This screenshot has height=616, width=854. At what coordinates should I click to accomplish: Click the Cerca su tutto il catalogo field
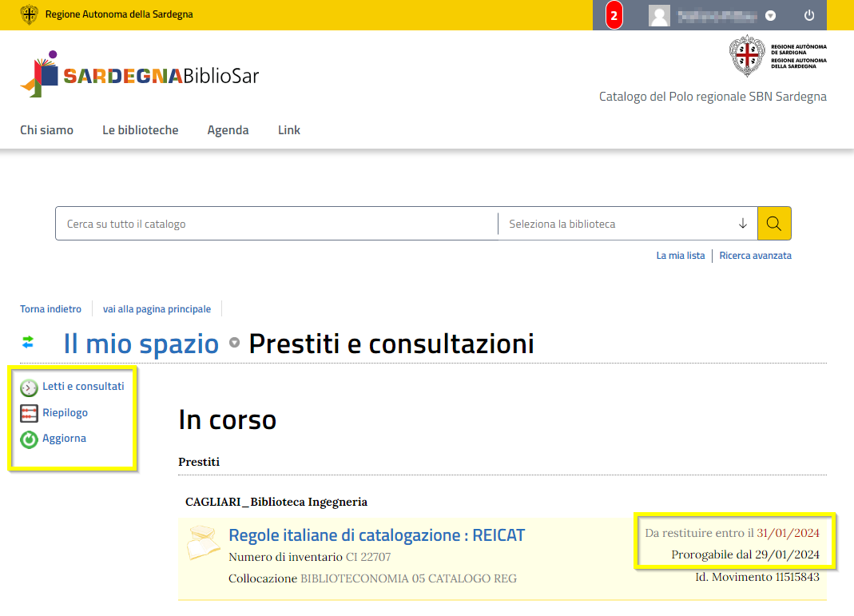pyautogui.click(x=276, y=224)
